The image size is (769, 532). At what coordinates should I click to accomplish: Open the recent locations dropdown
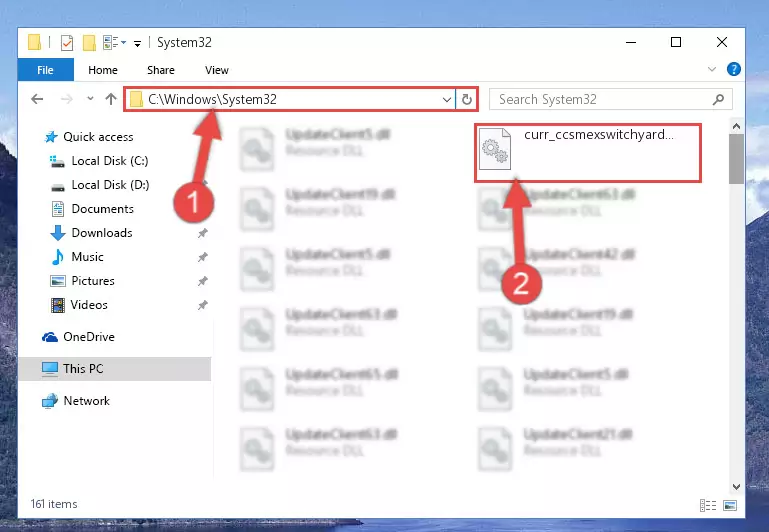(x=90, y=99)
